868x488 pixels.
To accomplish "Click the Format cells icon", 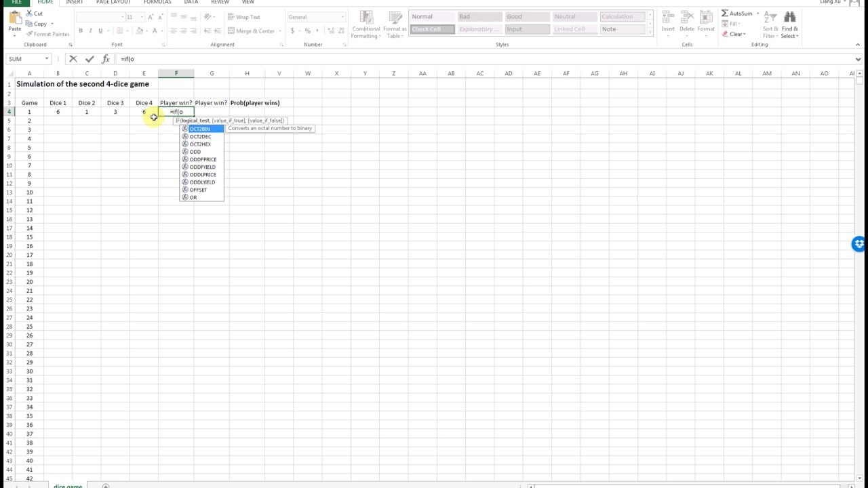I will tap(706, 18).
